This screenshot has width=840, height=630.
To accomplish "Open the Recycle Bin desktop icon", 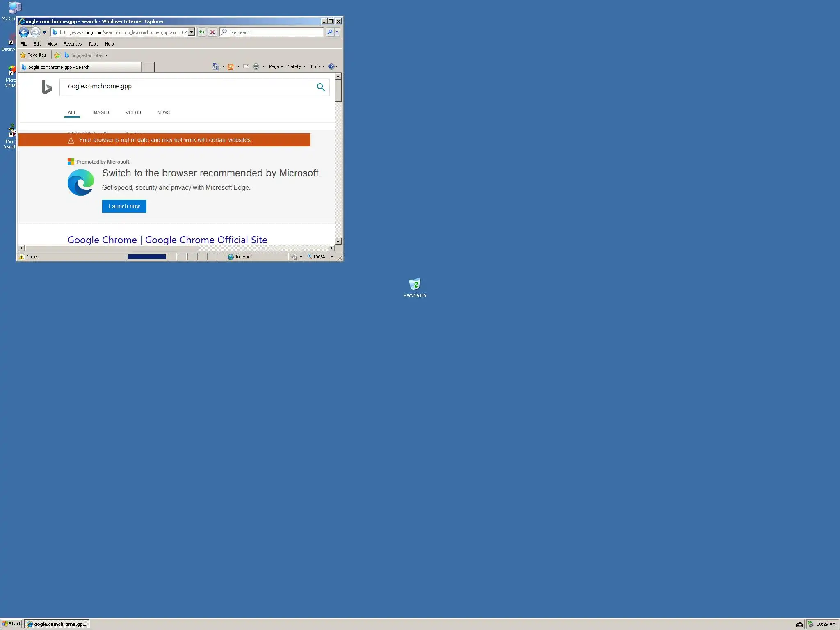I will (415, 284).
